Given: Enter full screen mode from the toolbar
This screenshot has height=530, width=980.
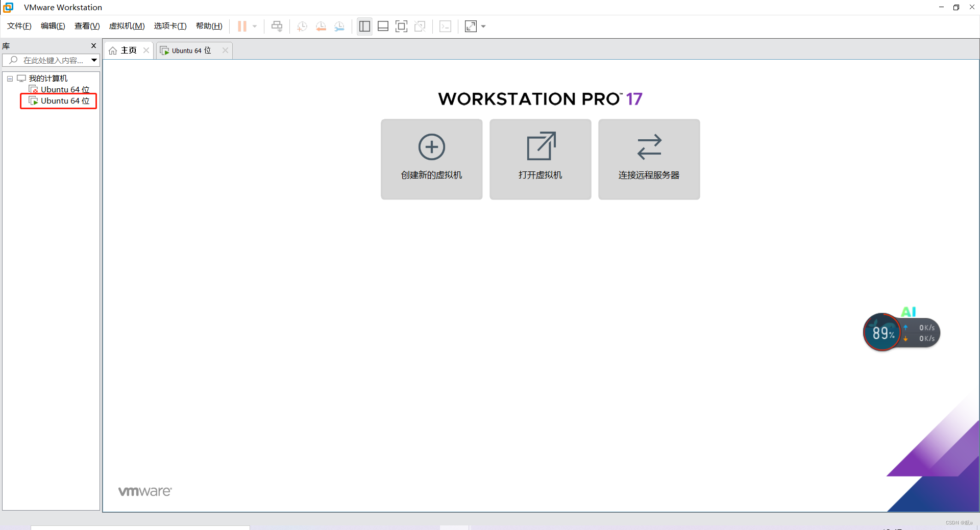Looking at the screenshot, I should point(402,27).
